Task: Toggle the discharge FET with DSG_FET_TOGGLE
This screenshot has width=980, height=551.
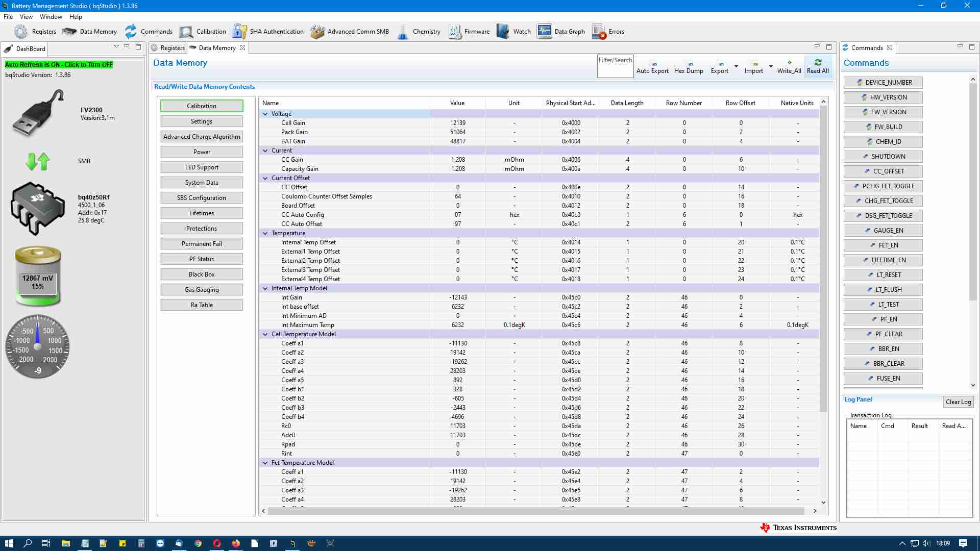Action: click(883, 215)
